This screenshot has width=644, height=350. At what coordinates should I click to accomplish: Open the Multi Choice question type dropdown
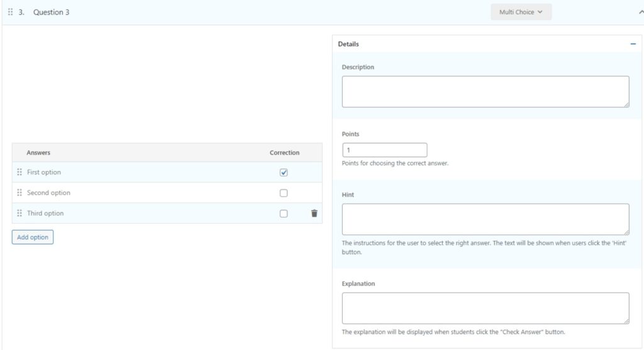[521, 12]
